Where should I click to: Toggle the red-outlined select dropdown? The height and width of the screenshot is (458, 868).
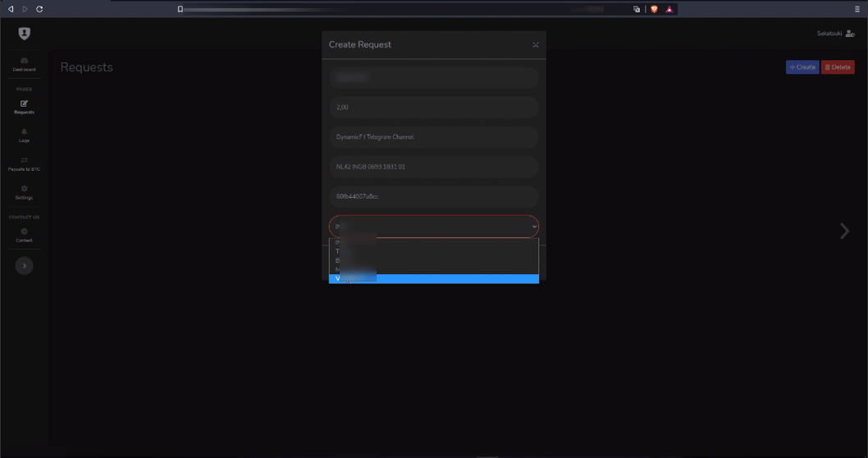click(x=433, y=227)
